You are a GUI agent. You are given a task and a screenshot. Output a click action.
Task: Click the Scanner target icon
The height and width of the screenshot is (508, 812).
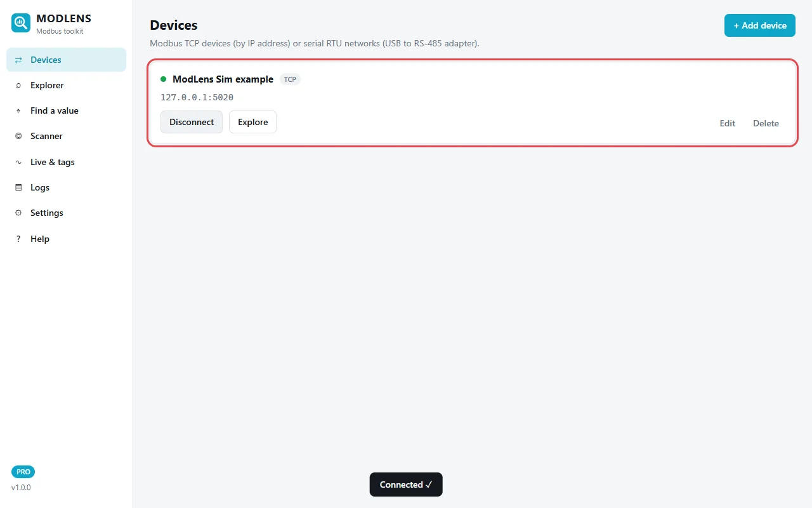coord(18,136)
